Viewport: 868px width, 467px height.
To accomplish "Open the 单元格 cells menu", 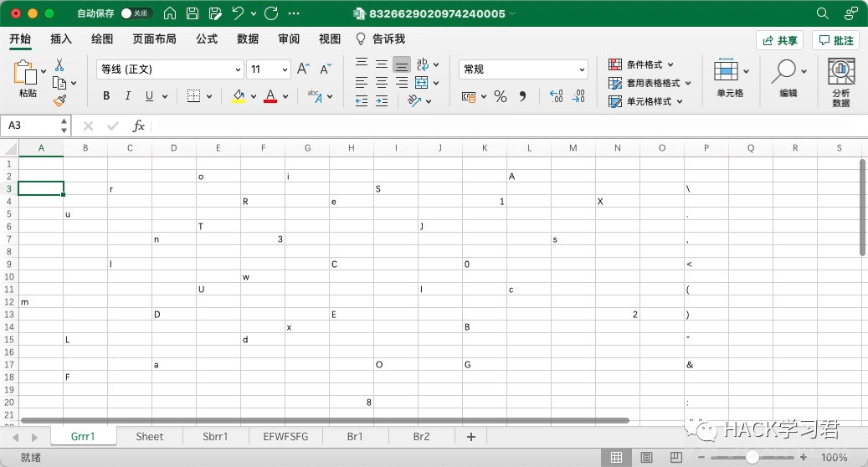I will [730, 78].
